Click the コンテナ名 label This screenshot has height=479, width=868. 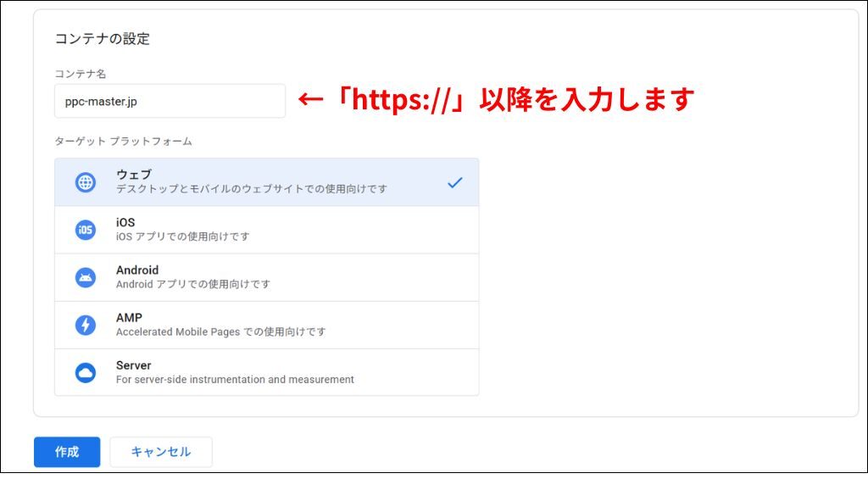pos(81,74)
